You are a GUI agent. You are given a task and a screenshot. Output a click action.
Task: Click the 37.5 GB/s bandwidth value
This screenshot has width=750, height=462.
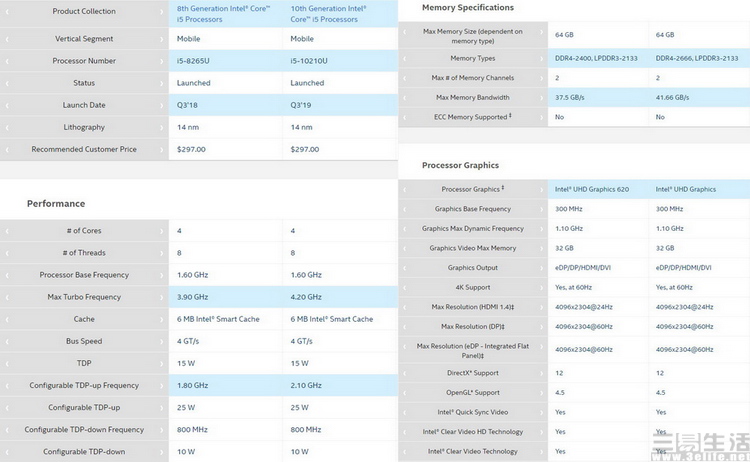coord(570,98)
